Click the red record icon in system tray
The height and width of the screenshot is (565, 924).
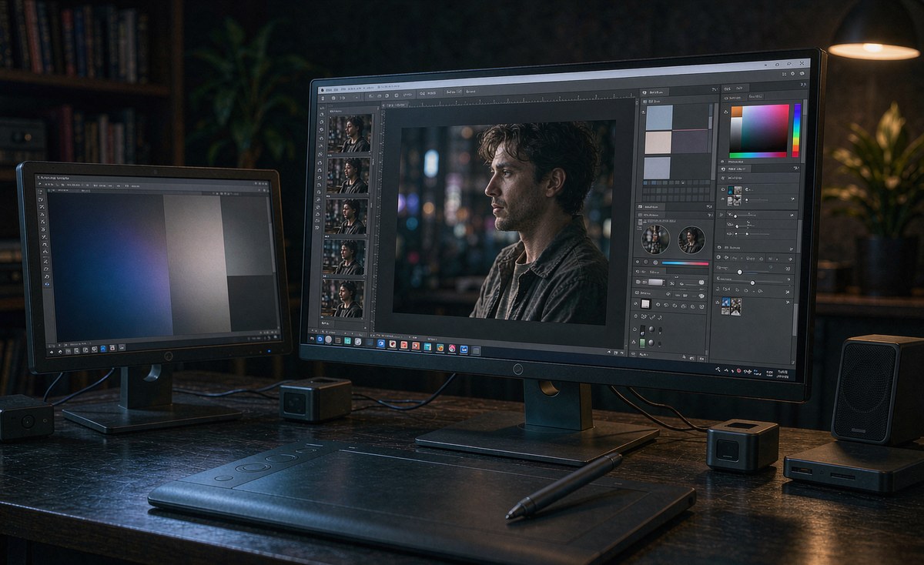[x=741, y=372]
